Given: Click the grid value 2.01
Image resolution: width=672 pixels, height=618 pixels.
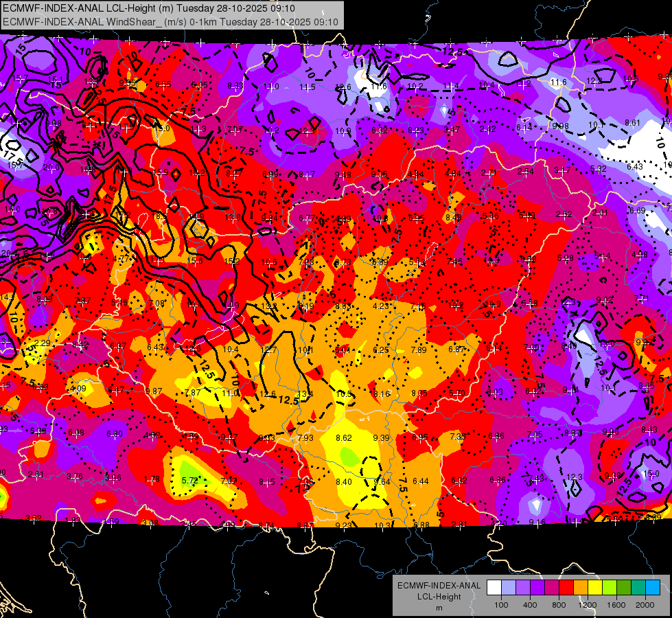Looking at the screenshot, I should click(601, 213).
